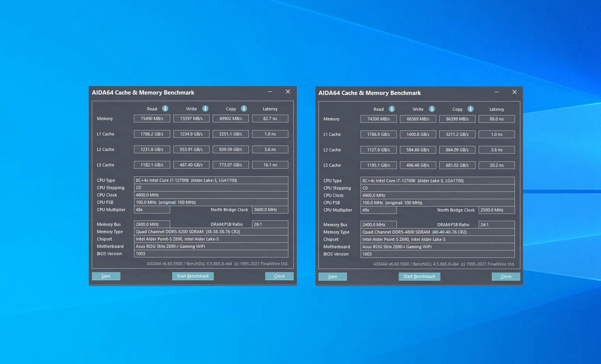Select the 73397 MB/s memory write value
Image resolution: width=601 pixels, height=364 pixels.
[192, 119]
